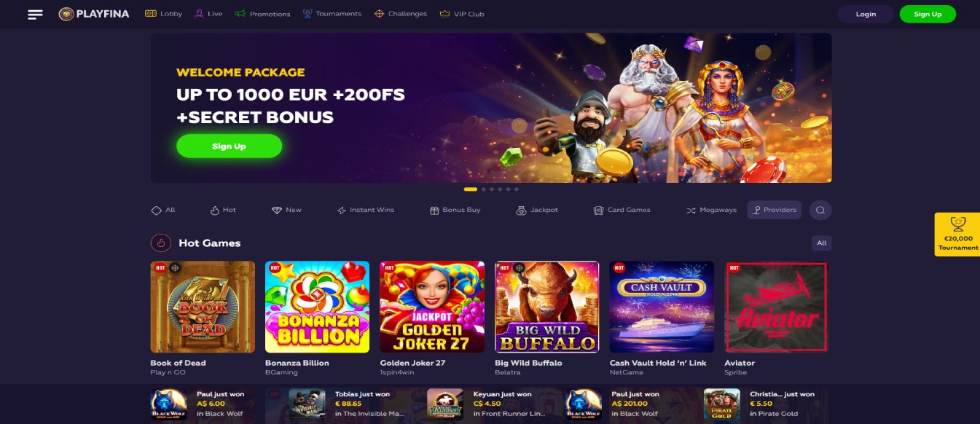The width and height of the screenshot is (980, 424).
Task: Go to the Live casino tab
Action: (208, 14)
